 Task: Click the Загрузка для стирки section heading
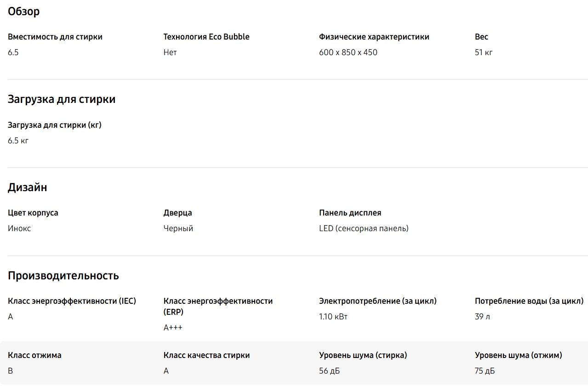click(62, 99)
